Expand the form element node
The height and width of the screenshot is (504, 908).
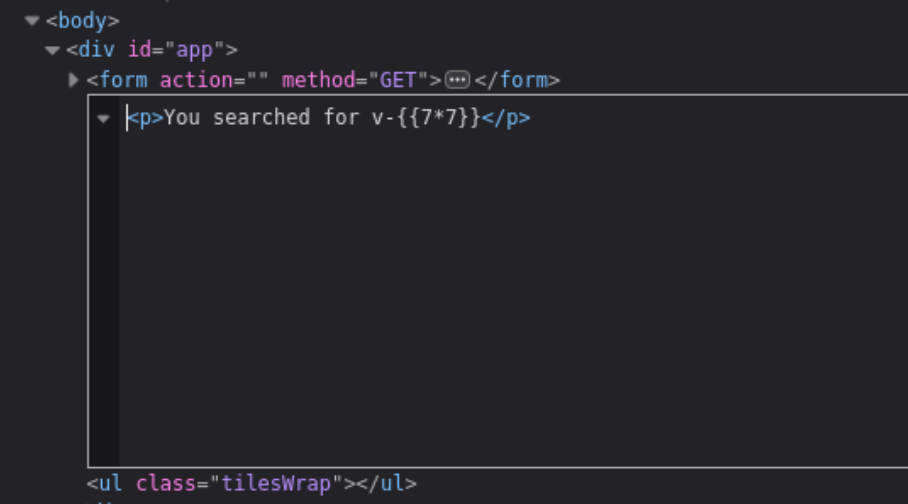coord(73,80)
